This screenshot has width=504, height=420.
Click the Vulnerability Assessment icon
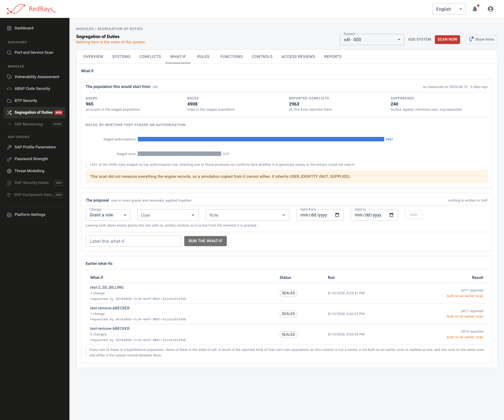[x=9, y=77]
